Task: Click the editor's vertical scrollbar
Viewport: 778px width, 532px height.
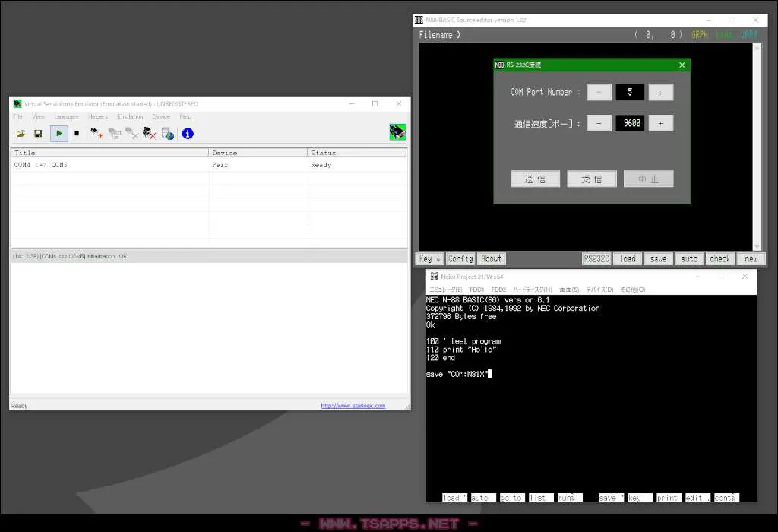Action: coord(757,147)
